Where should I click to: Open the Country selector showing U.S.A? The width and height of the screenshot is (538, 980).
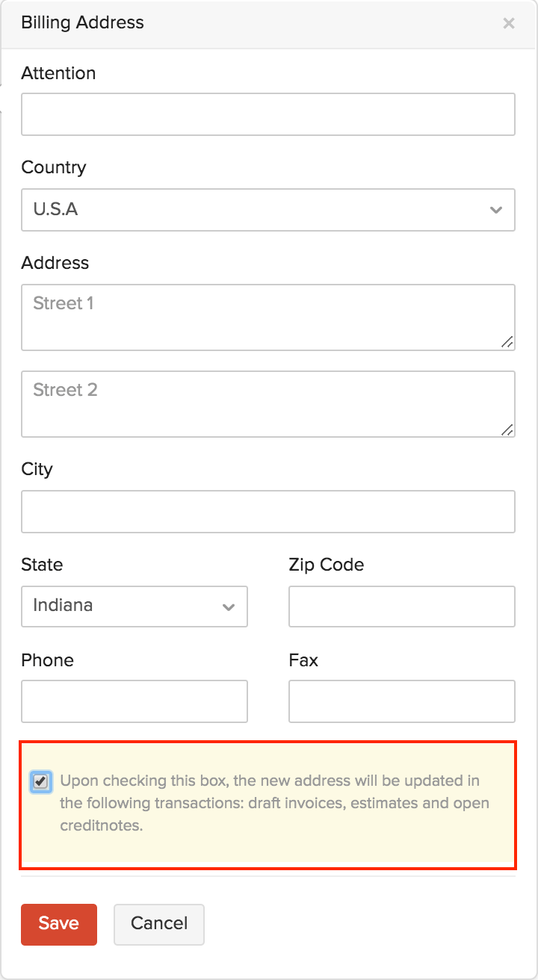tap(268, 210)
